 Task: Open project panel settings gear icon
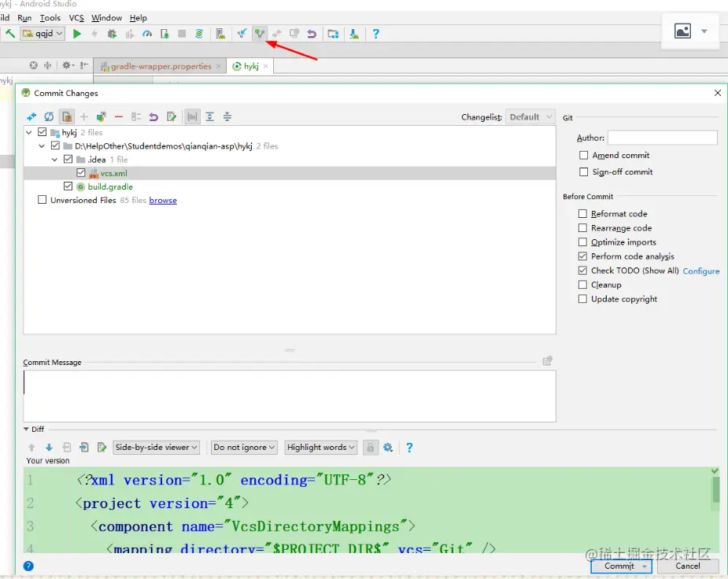(67, 65)
